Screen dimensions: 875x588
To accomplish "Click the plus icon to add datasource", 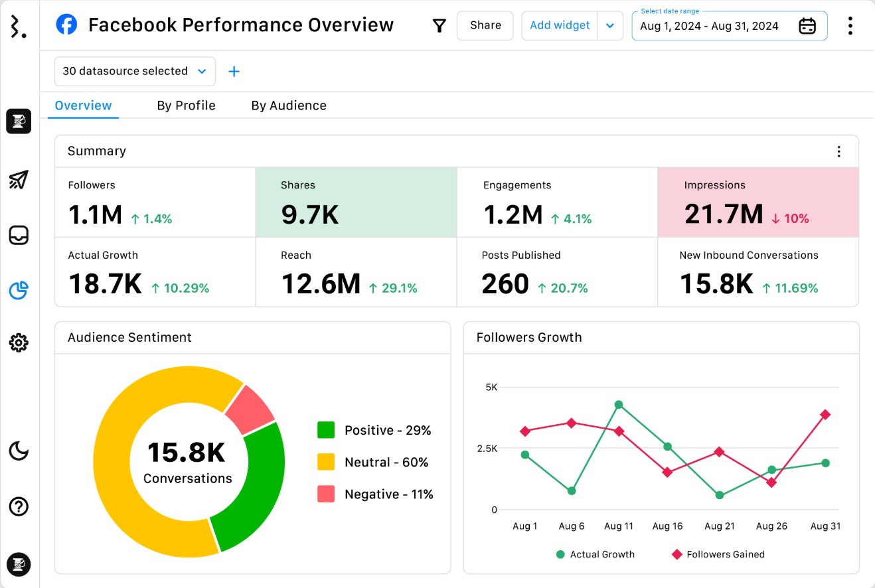I will pos(234,72).
